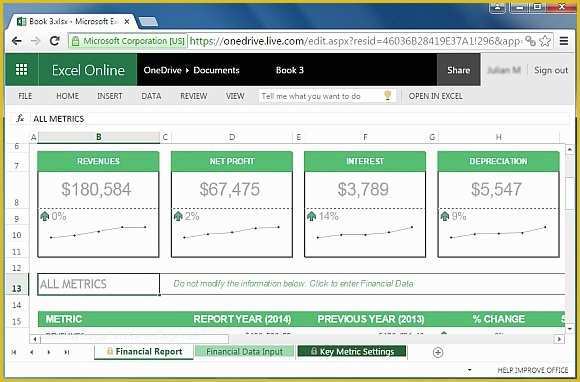Reload the page with the refresh icon
Viewport: 580px width, 382px height.
point(55,41)
